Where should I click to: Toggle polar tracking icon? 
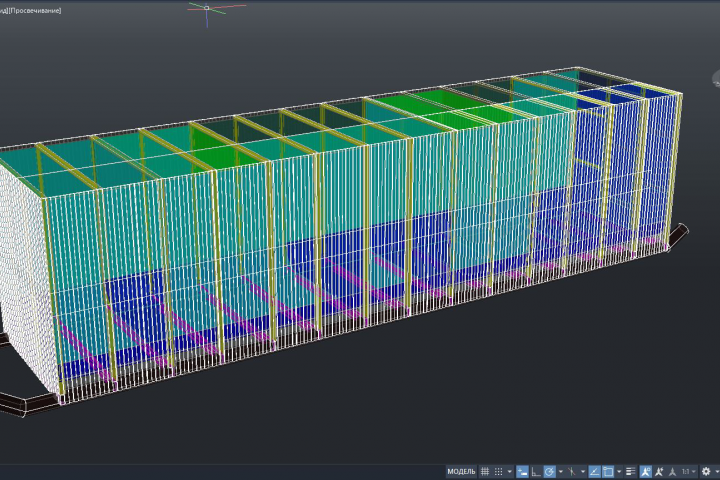pos(550,472)
